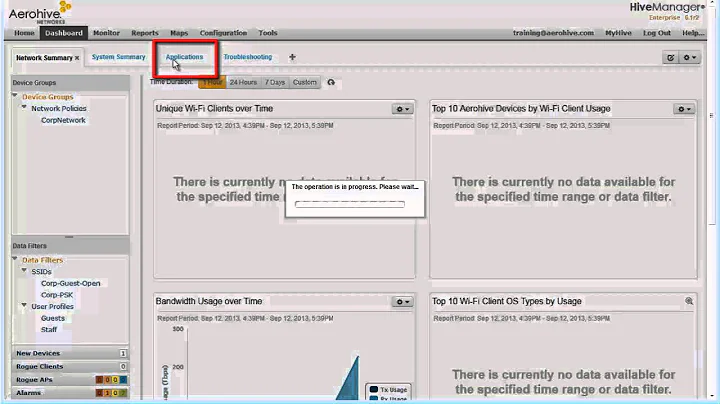Click the New Devices count badge
Image resolution: width=720 pixels, height=404 pixels.
(x=123, y=353)
